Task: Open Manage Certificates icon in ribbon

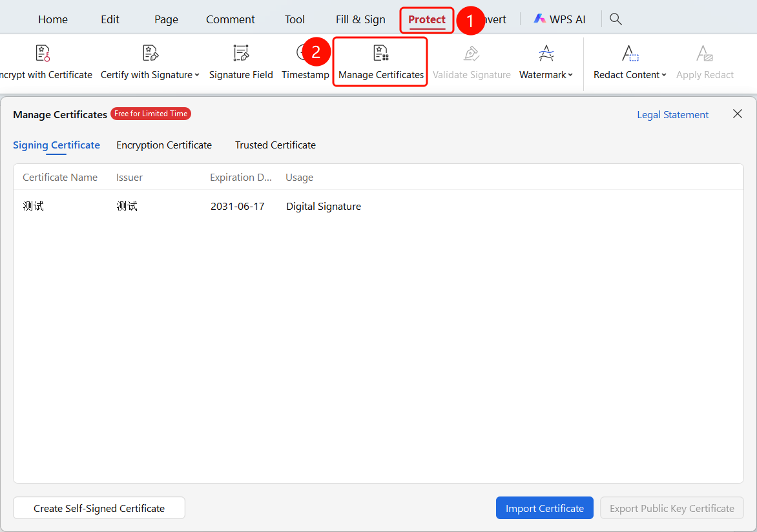Action: (x=381, y=53)
